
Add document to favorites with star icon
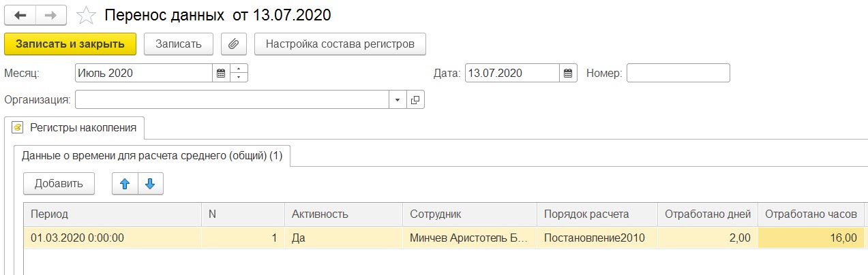click(86, 14)
